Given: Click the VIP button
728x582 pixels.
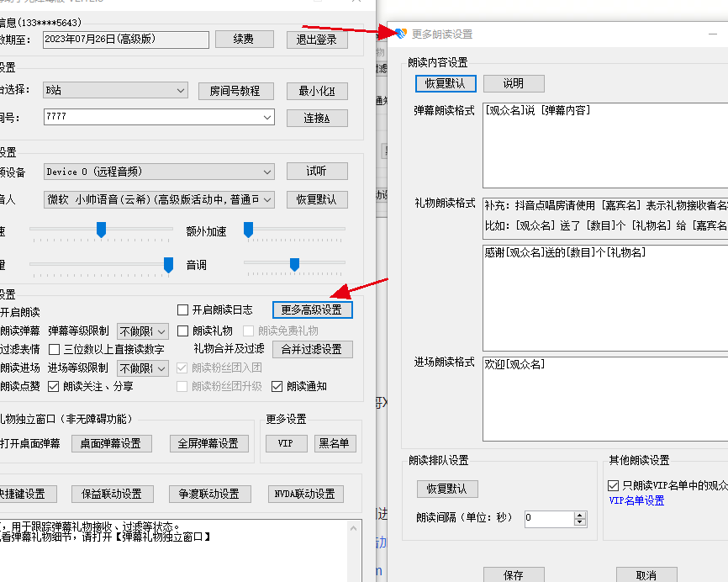Looking at the screenshot, I should [x=286, y=443].
